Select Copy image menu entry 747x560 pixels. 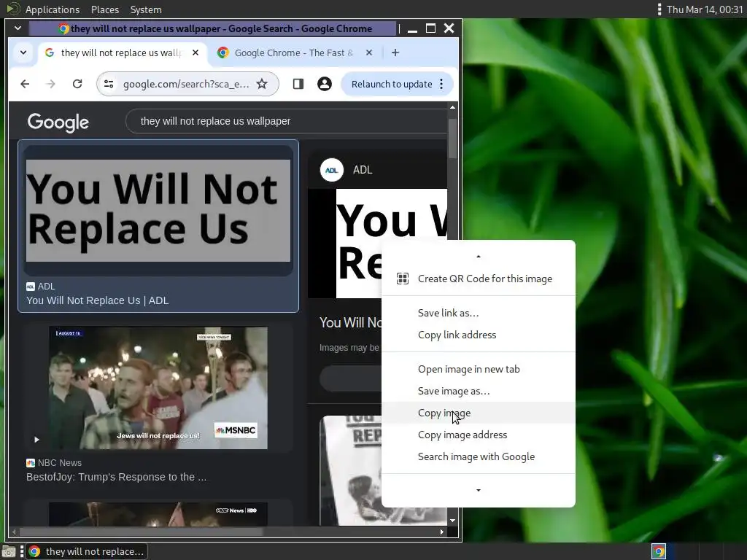point(479,413)
